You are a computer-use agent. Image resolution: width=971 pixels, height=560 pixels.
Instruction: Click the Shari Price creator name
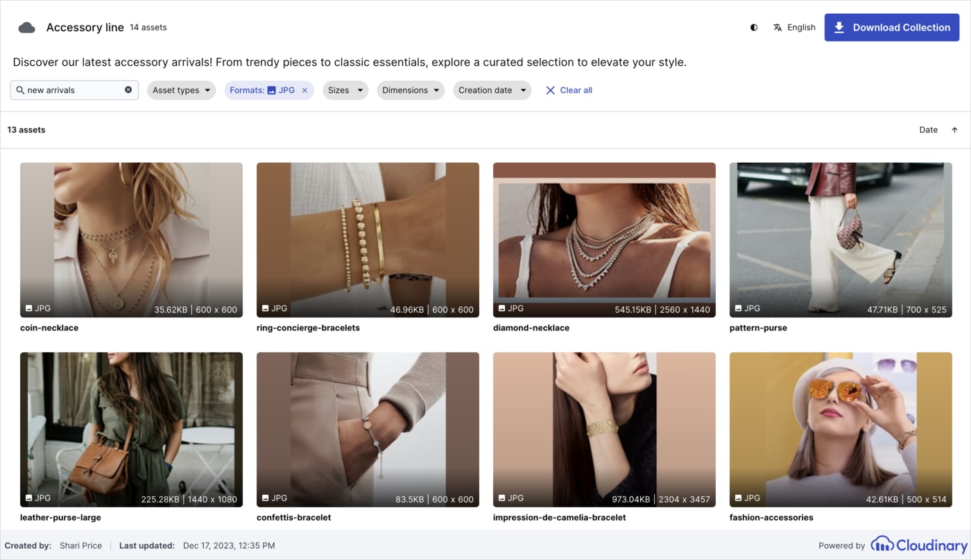click(80, 545)
